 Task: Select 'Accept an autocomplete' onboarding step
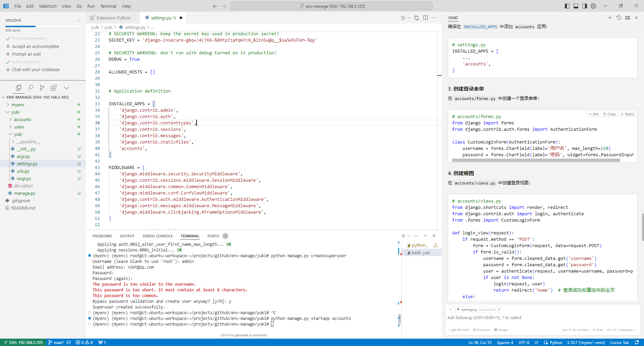35,47
